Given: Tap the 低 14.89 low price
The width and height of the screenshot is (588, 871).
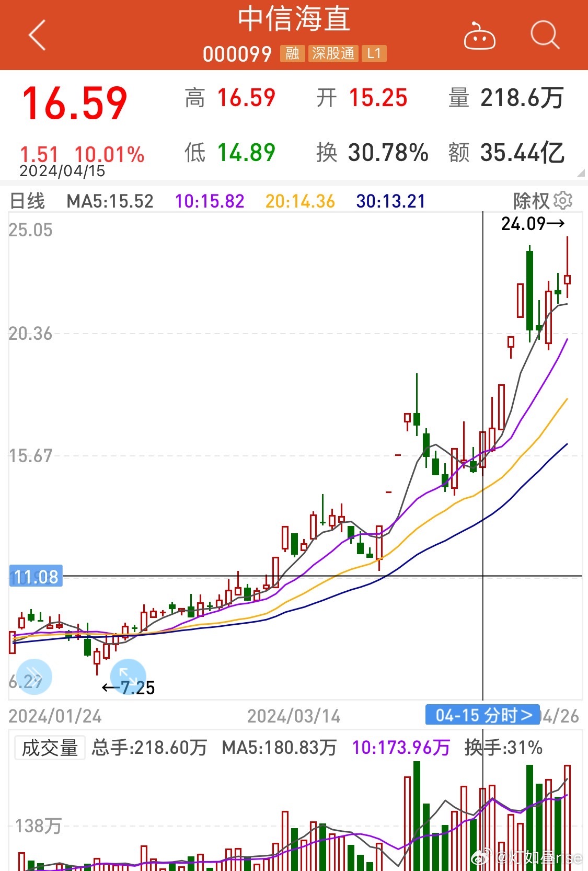Looking at the screenshot, I should [230, 153].
